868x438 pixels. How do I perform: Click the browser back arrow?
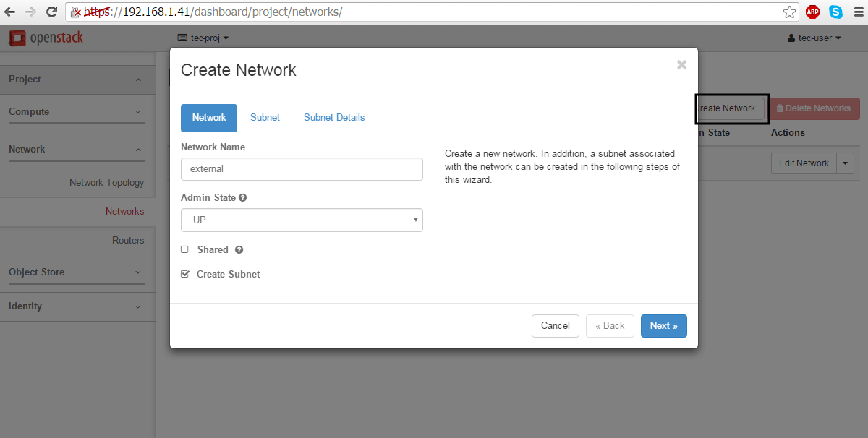(x=10, y=12)
